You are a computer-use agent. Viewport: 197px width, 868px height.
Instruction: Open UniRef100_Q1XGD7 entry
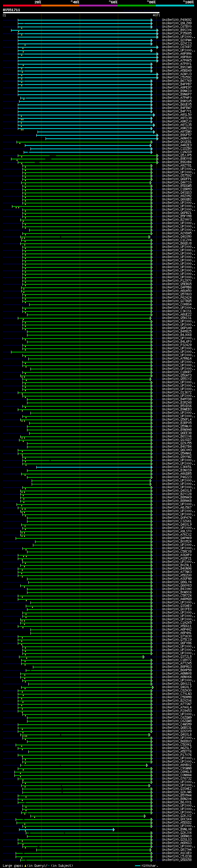click(177, 440)
